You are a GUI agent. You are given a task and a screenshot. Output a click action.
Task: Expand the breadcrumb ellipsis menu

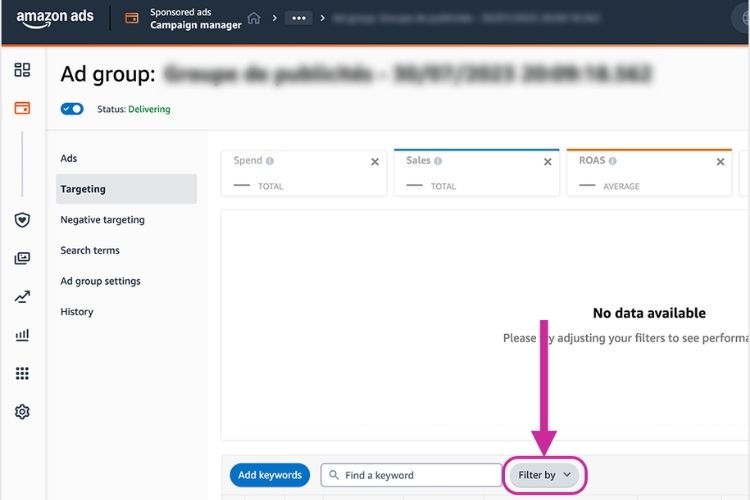click(x=299, y=18)
